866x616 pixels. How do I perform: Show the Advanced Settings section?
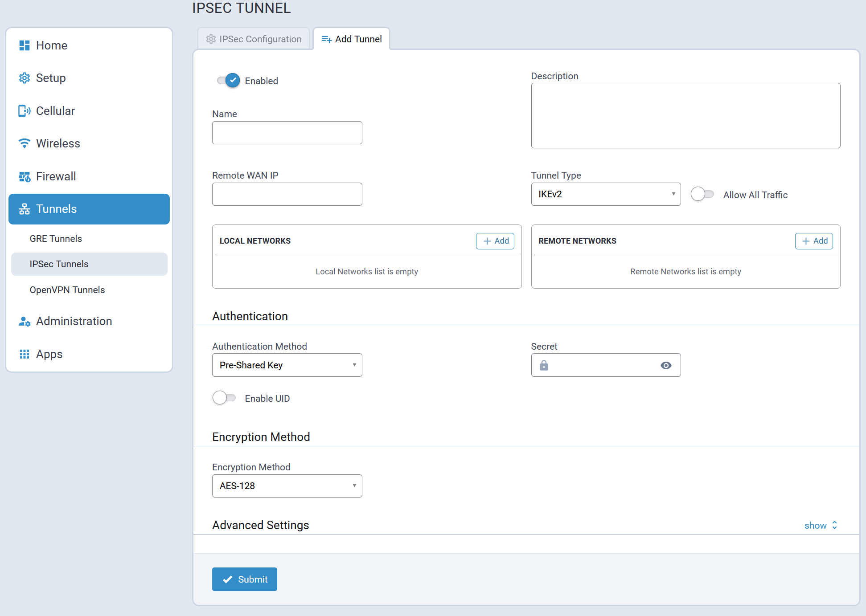point(820,526)
